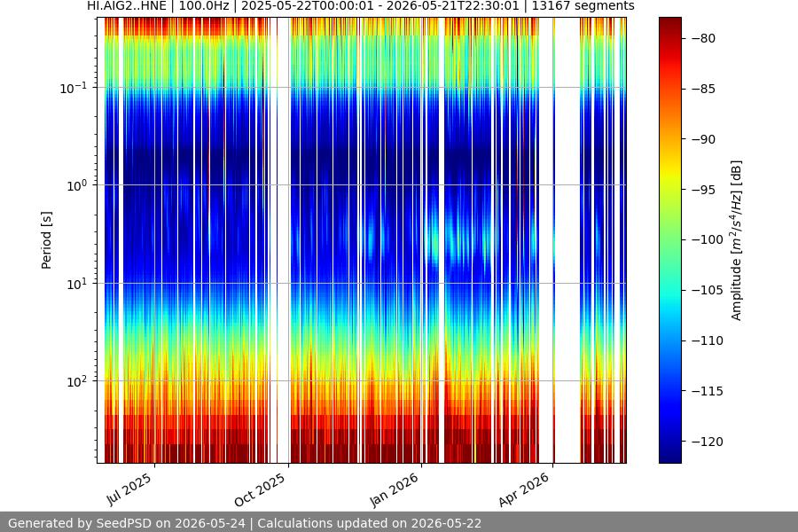Click the 'Oct 2025' x-axis label
This screenshot has width=798, height=532.
click(260, 490)
